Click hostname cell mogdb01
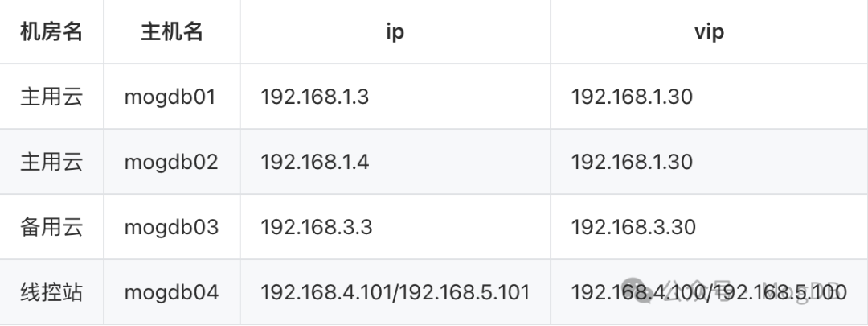The image size is (868, 326). click(170, 97)
